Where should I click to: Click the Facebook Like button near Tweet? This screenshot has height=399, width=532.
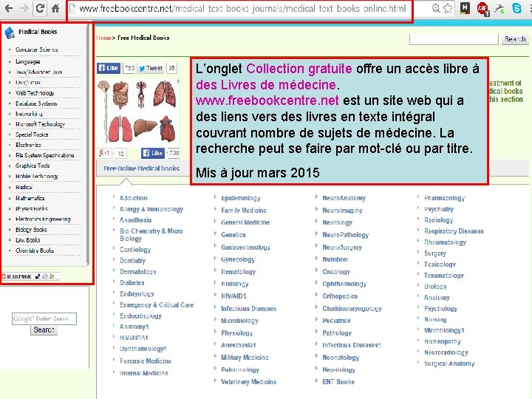109,68
